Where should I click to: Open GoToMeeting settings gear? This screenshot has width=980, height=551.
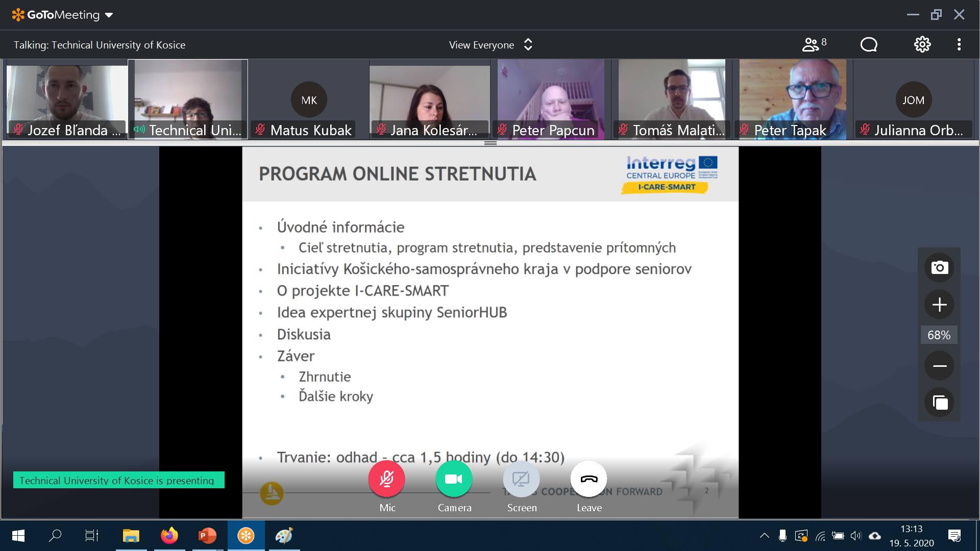[x=922, y=44]
